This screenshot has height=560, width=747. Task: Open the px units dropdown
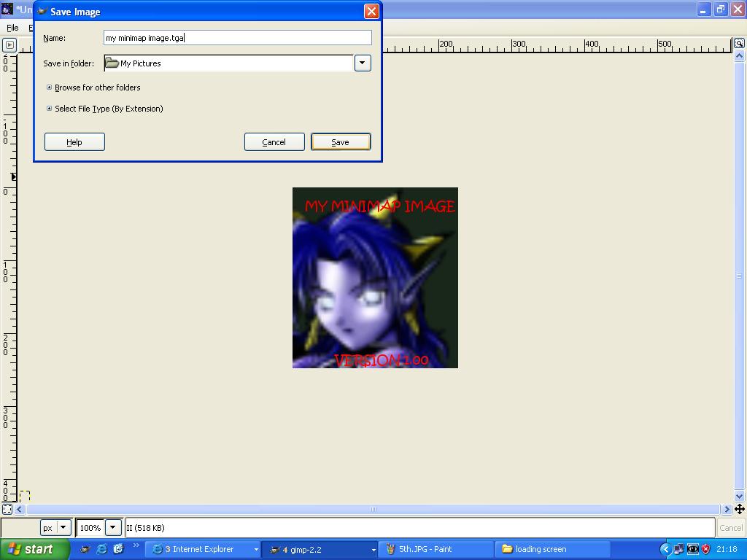pyautogui.click(x=63, y=527)
